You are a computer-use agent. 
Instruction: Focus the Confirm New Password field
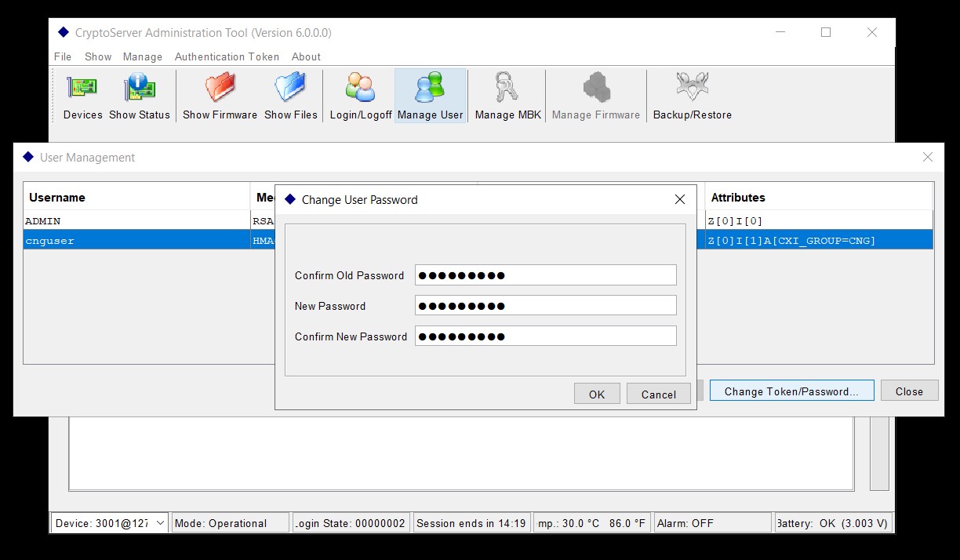tap(546, 336)
